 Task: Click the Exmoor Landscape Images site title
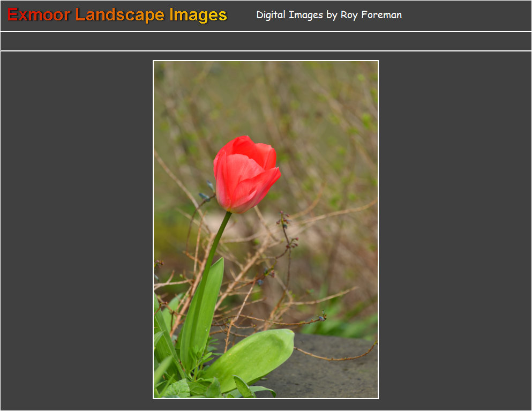[x=117, y=15]
